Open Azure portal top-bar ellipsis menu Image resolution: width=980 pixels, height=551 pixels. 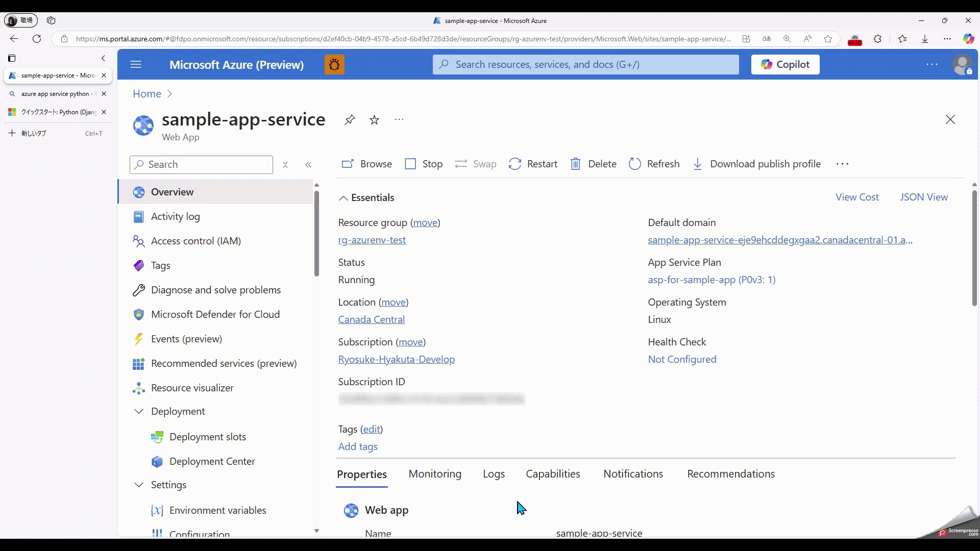[x=932, y=65]
